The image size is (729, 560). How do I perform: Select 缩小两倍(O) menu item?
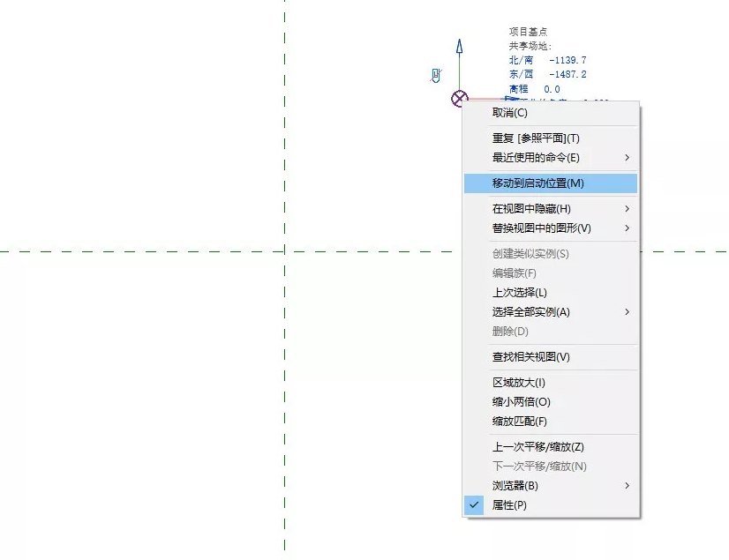[x=551, y=402]
